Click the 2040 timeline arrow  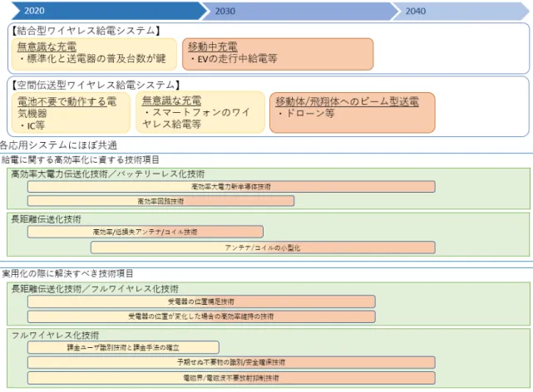tap(461, 11)
